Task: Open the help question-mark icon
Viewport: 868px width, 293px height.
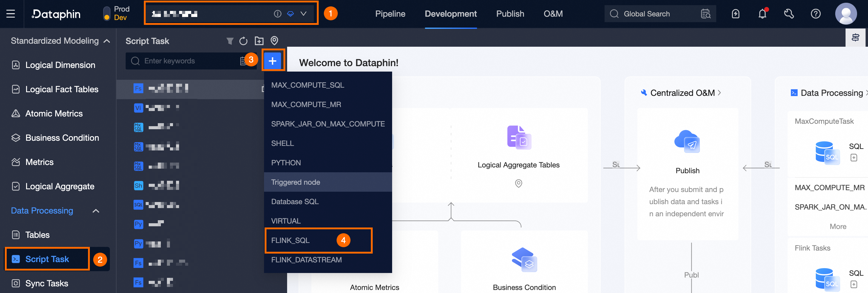Action: click(815, 14)
